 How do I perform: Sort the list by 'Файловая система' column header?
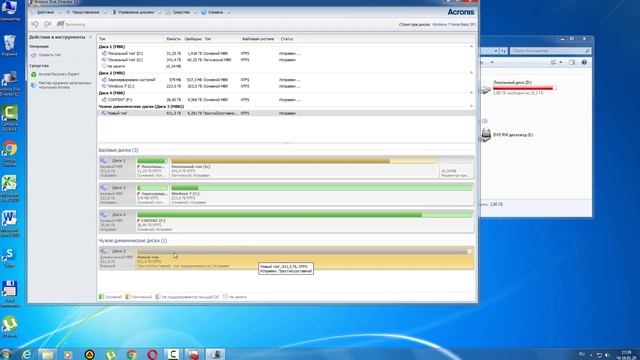(x=258, y=39)
